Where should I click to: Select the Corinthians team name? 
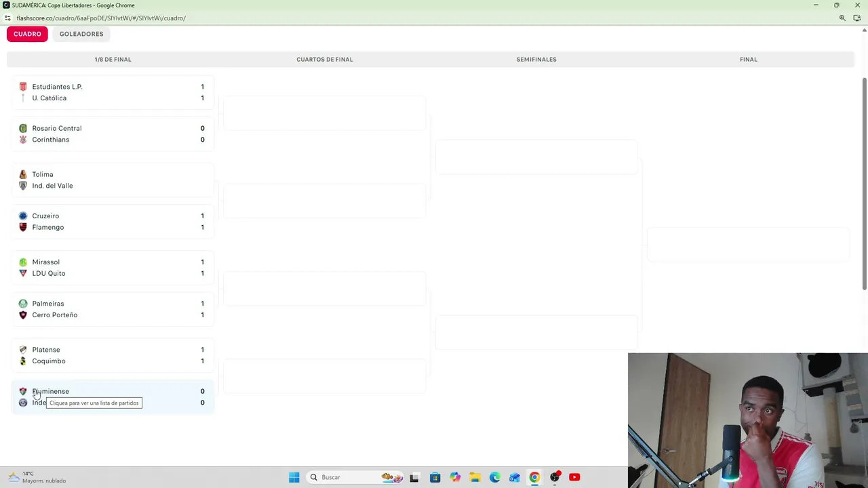pos(51,140)
